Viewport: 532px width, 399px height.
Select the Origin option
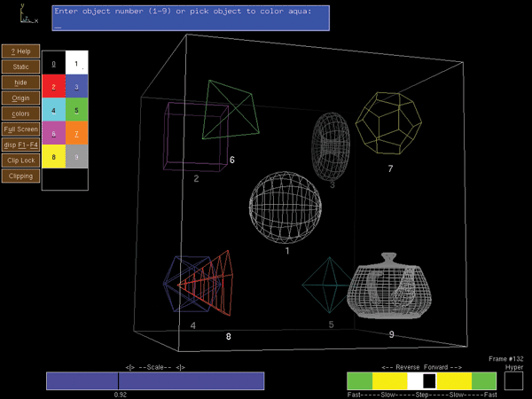click(20, 98)
